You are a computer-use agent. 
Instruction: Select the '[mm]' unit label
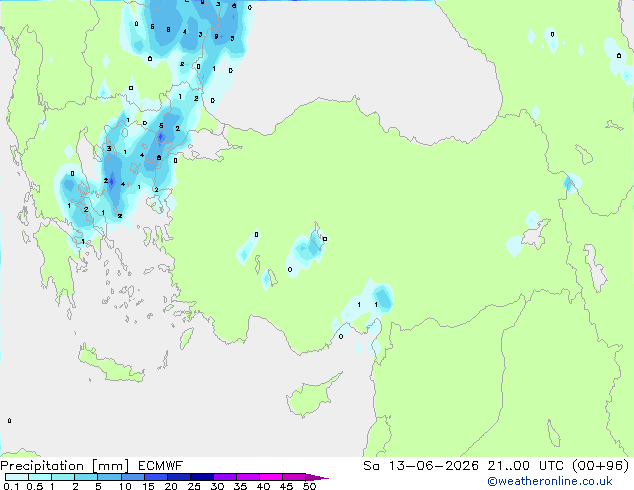coord(110,466)
